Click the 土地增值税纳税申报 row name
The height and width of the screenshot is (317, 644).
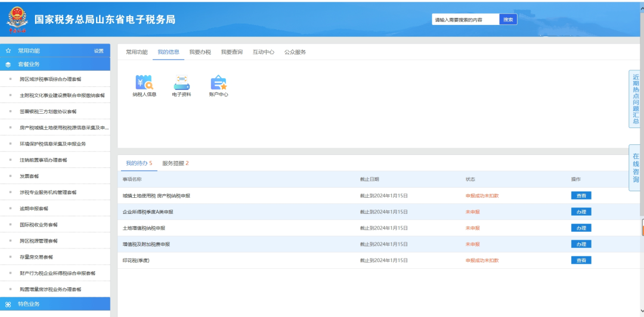(x=144, y=228)
